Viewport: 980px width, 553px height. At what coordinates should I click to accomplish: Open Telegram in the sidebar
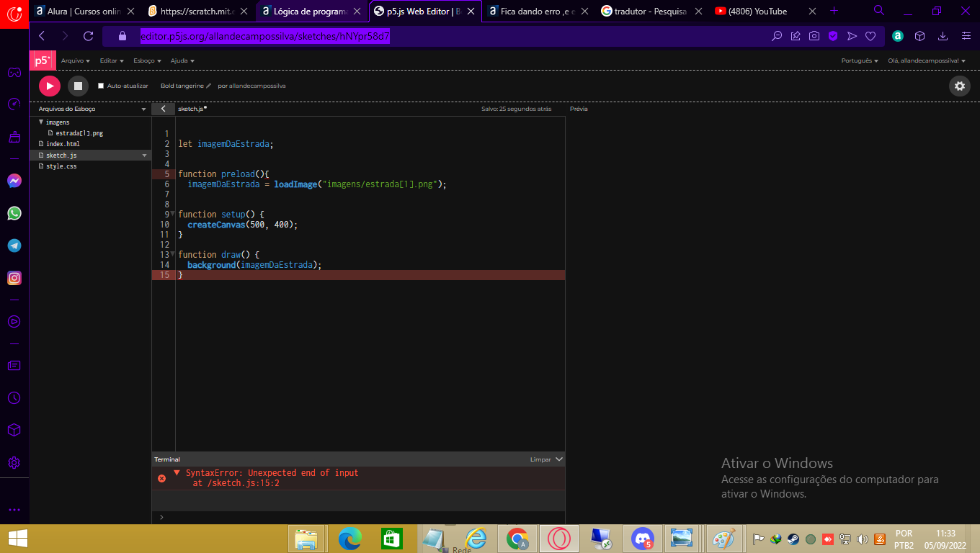pos(14,246)
